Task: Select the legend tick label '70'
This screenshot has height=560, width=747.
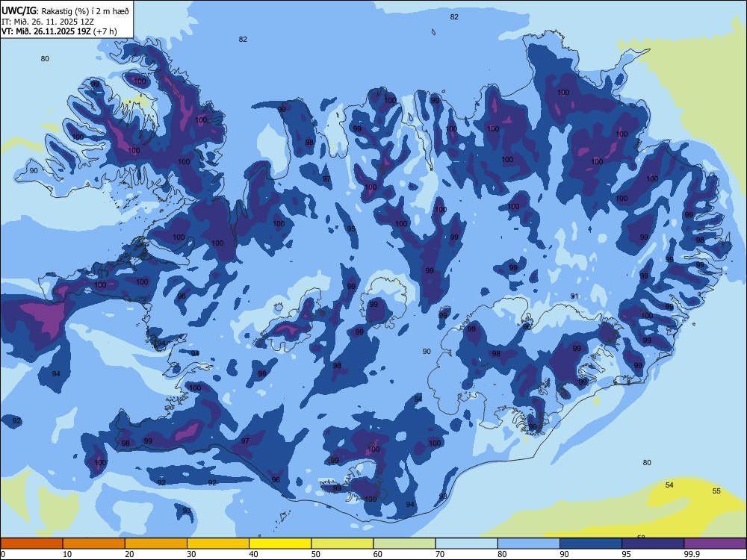Action: (x=440, y=554)
